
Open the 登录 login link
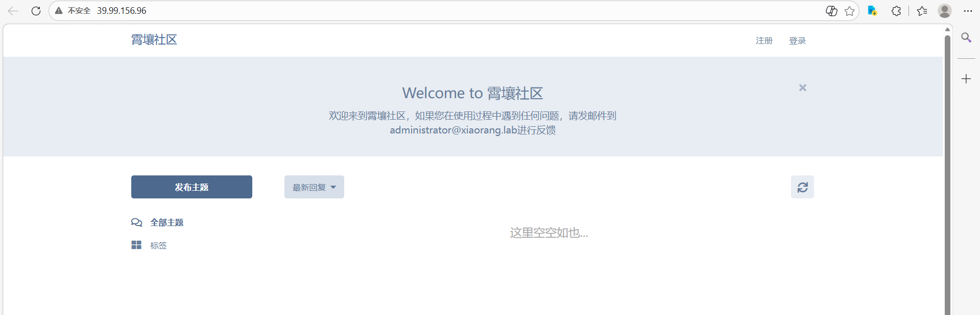tap(797, 41)
